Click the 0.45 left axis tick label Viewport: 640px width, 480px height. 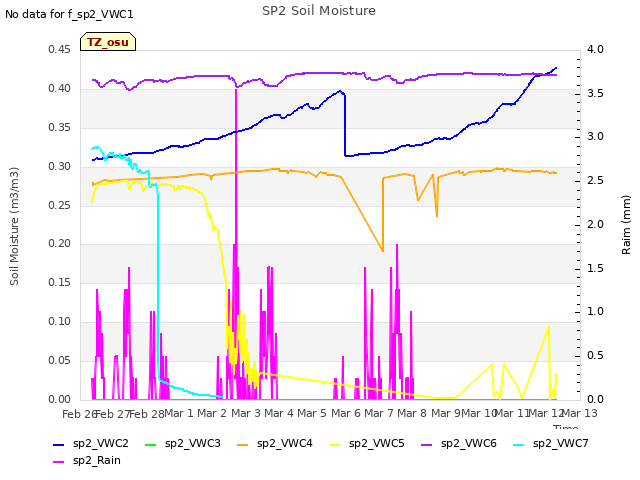tap(60, 49)
